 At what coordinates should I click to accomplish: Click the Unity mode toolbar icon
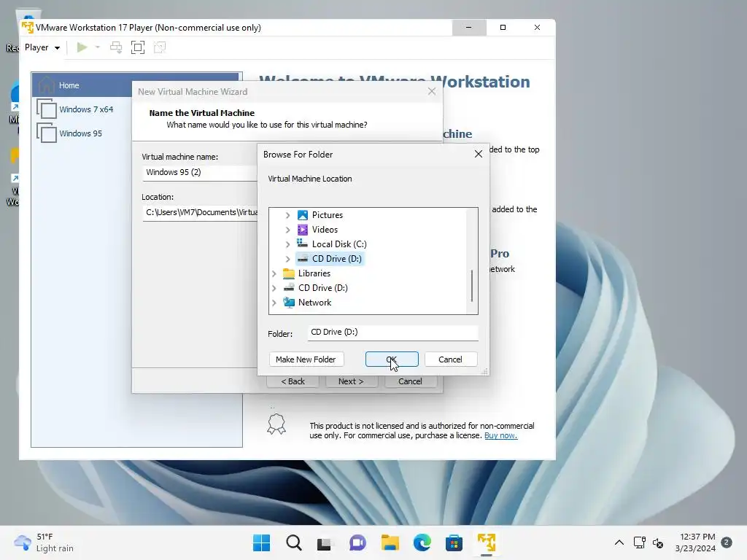(160, 47)
